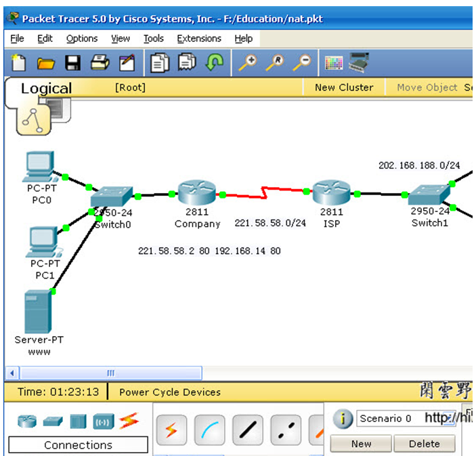Click the red serial link between routers
476x456 pixels.
pos(265,193)
